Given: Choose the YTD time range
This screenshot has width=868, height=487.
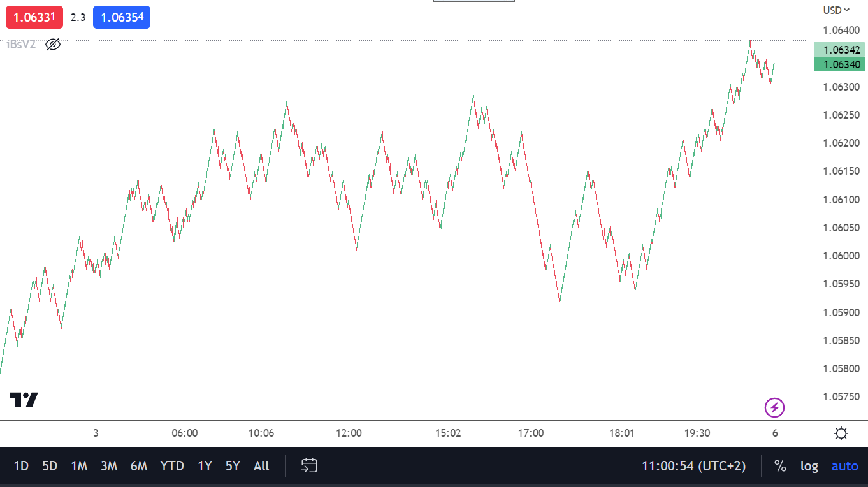Looking at the screenshot, I should point(172,466).
